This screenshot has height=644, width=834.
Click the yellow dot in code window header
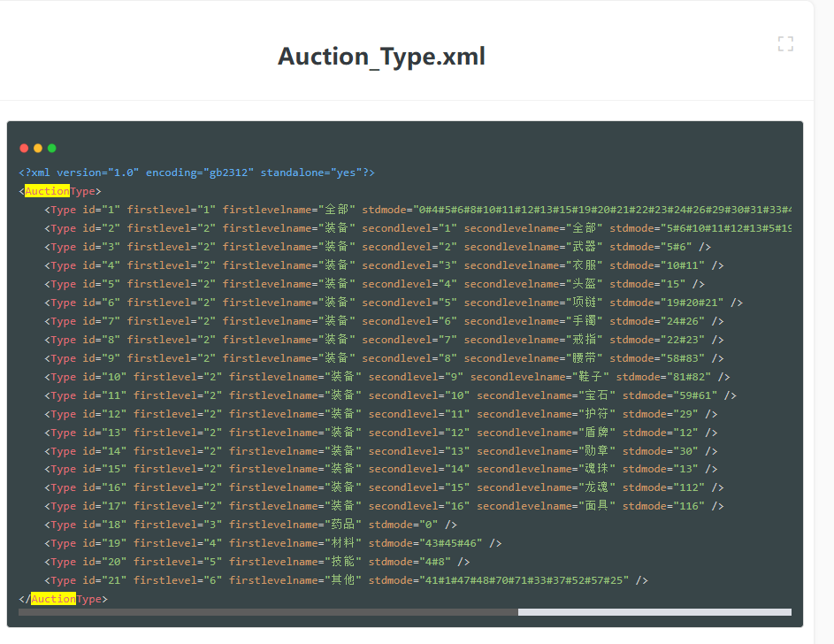pos(38,148)
